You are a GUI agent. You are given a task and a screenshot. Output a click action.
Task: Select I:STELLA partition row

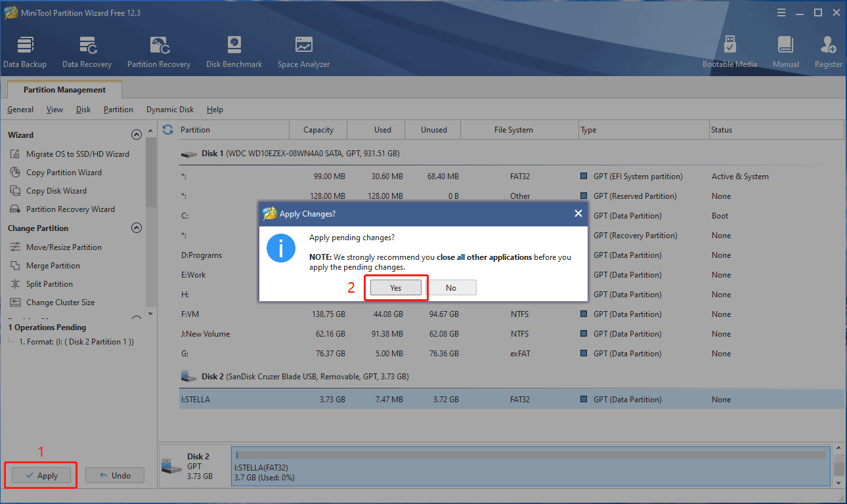[x=510, y=399]
